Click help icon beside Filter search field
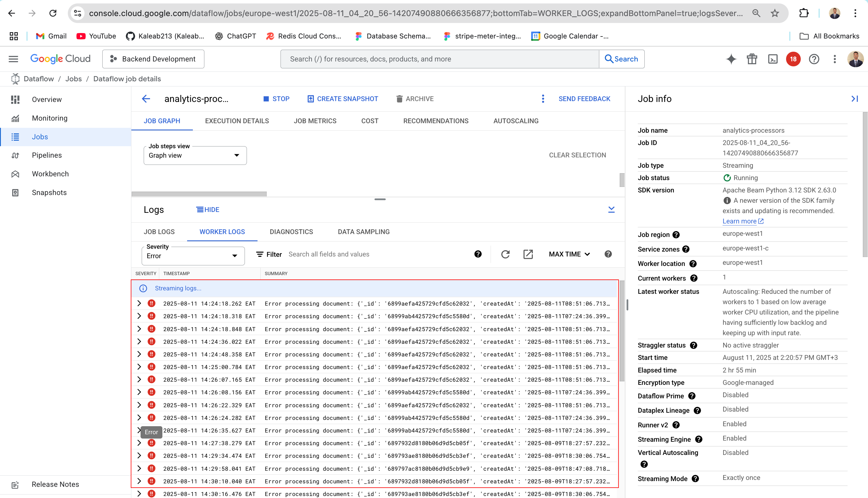Screen dimensions: 868x498 tap(478, 254)
